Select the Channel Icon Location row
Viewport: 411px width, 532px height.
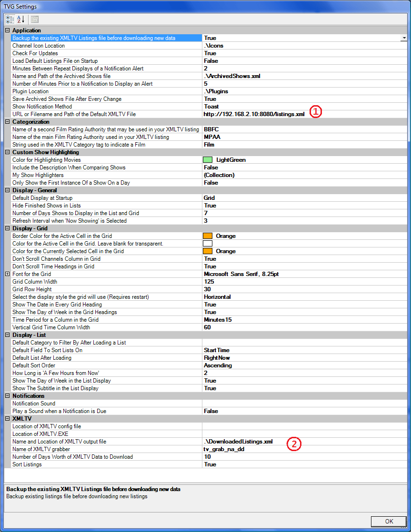click(x=95, y=45)
